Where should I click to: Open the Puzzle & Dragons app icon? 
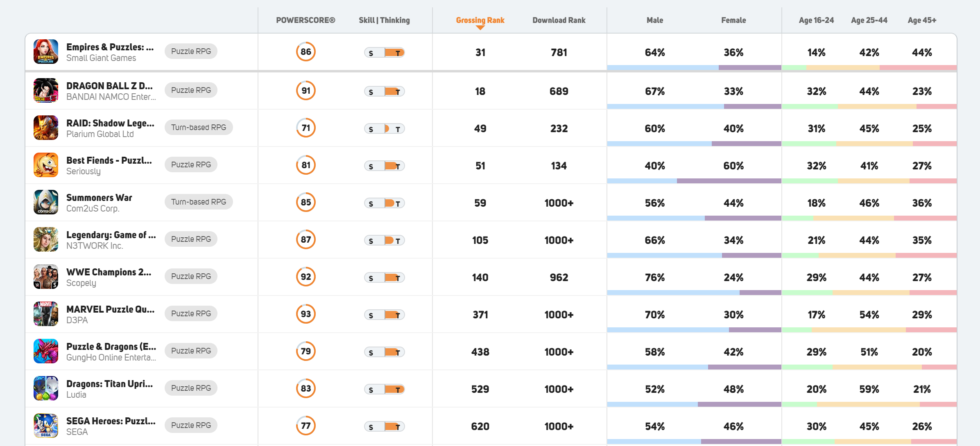point(46,351)
